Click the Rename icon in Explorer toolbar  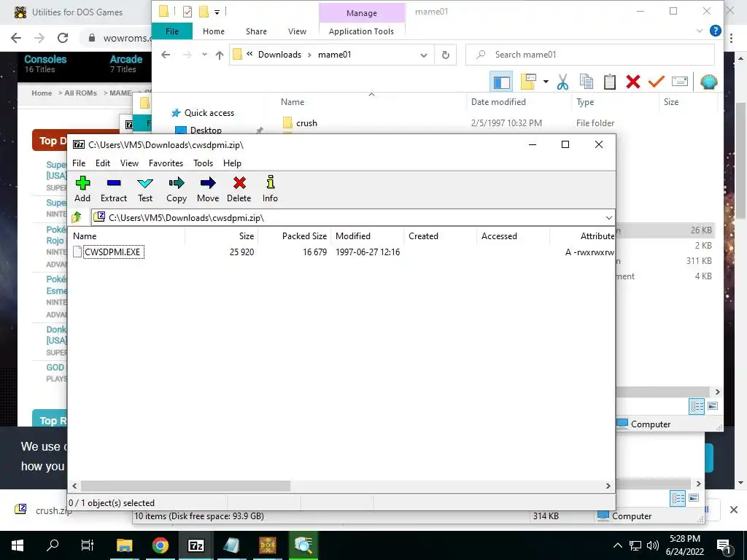(x=680, y=82)
